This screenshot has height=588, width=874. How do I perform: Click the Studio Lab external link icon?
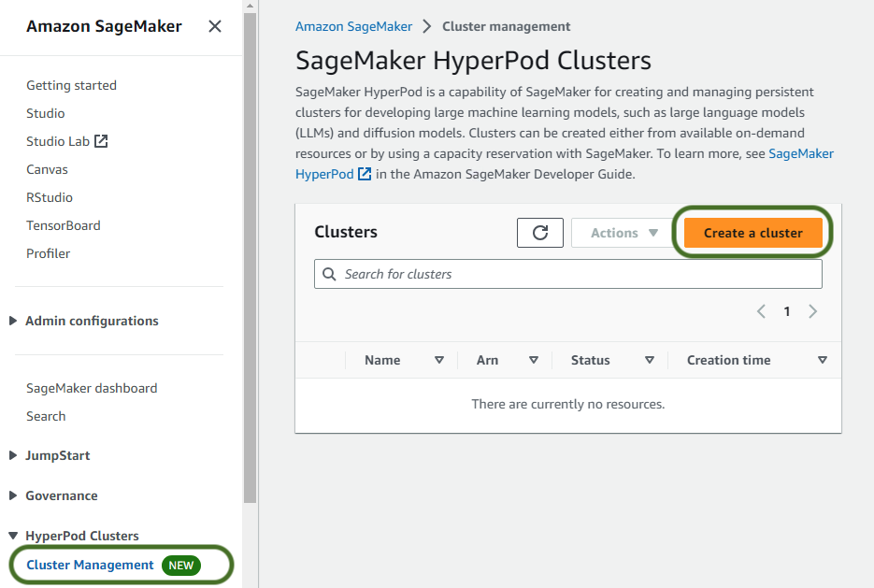(x=101, y=141)
